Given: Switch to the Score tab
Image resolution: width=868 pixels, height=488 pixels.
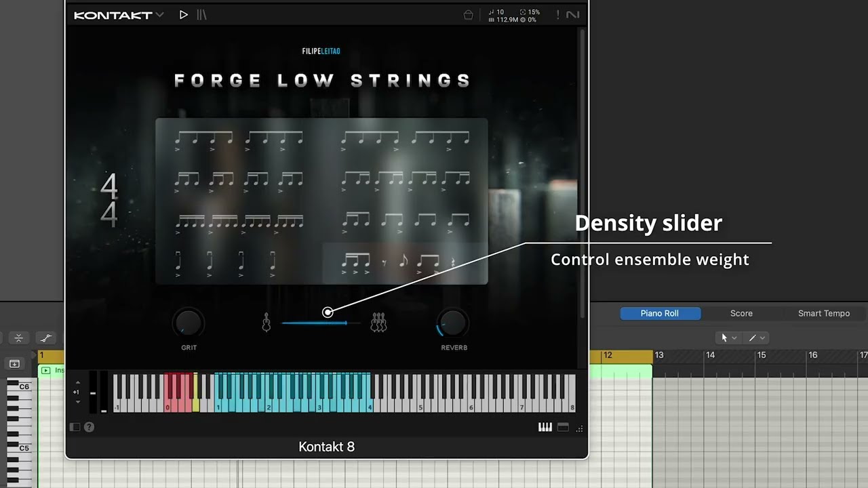Looking at the screenshot, I should coord(741,313).
